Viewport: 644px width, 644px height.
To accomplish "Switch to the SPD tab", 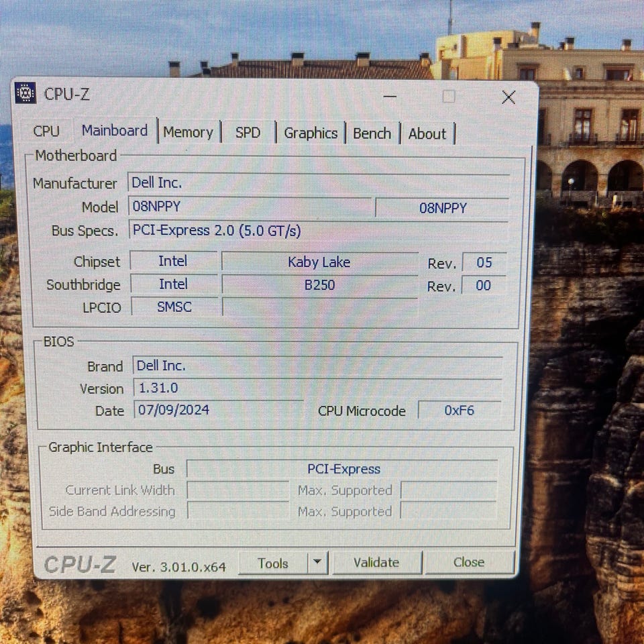I will 248,133.
